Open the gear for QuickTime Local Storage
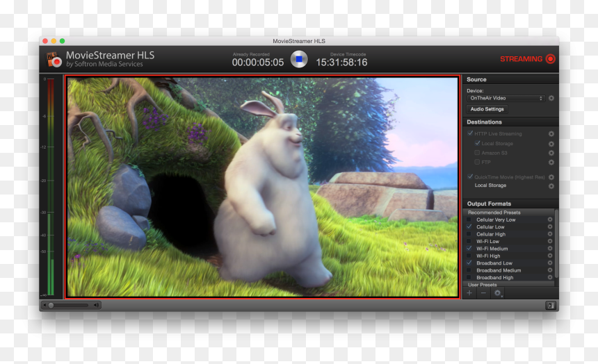 pyautogui.click(x=551, y=186)
